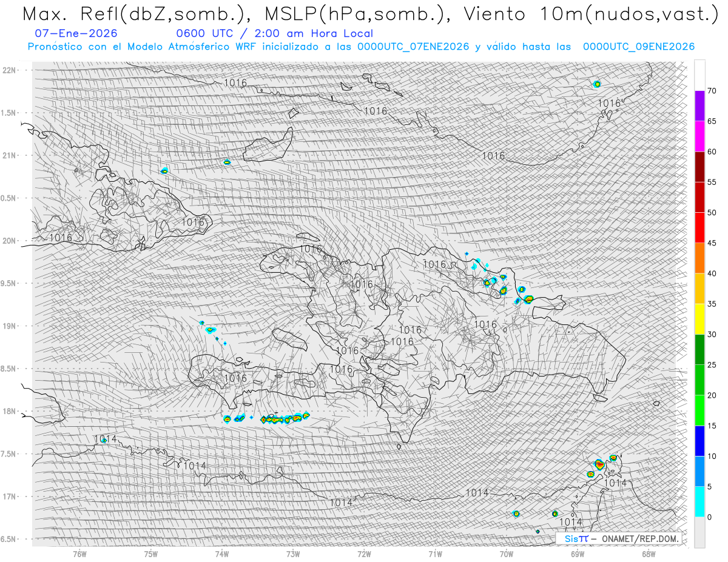Screen dimensions: 728x562
Task: Click the latitude axis label '21N'
Action: coord(8,155)
